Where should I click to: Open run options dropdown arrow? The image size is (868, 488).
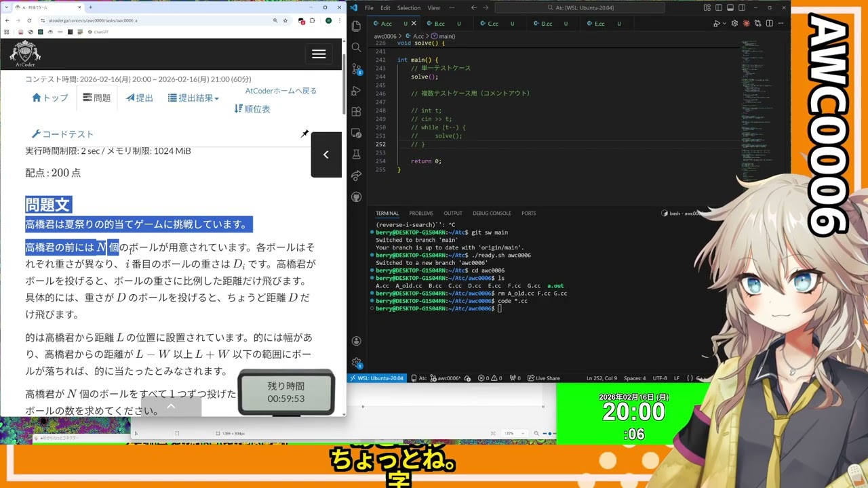(x=724, y=23)
